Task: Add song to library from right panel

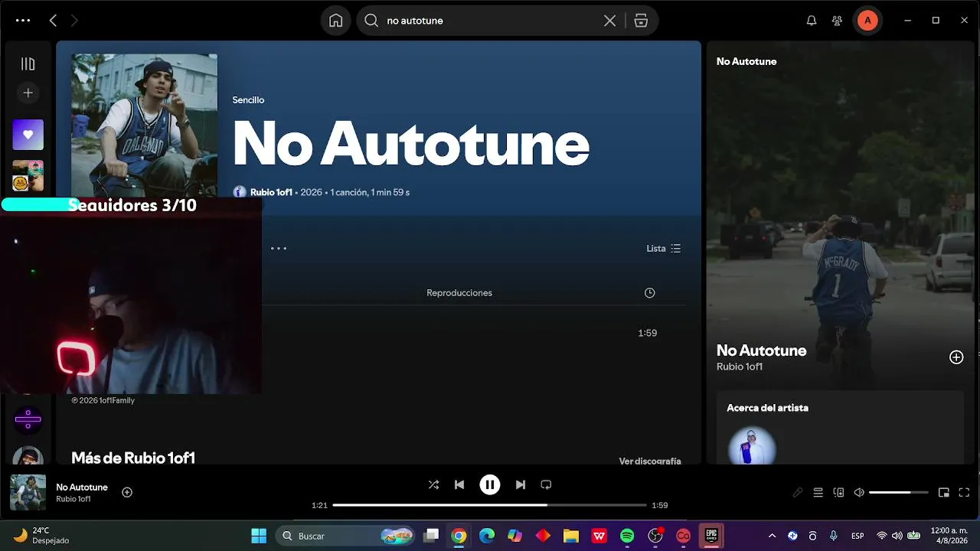Action: (956, 357)
